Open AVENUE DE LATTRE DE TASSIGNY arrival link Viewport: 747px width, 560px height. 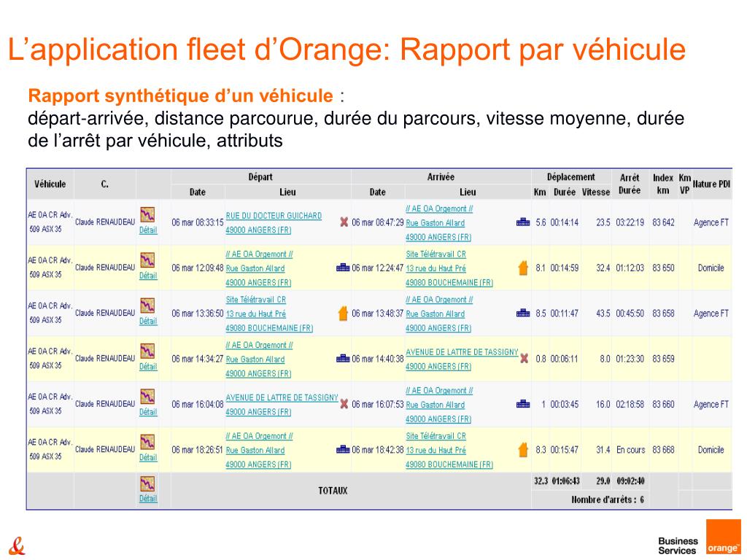(x=462, y=352)
